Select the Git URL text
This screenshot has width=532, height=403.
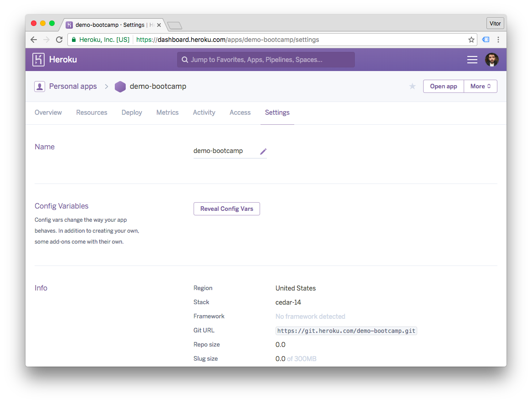point(346,331)
